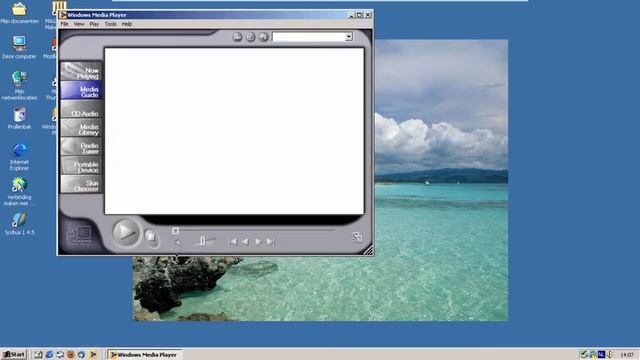The width and height of the screenshot is (640, 360).
Task: Click the fast forward button
Action: [x=258, y=242]
